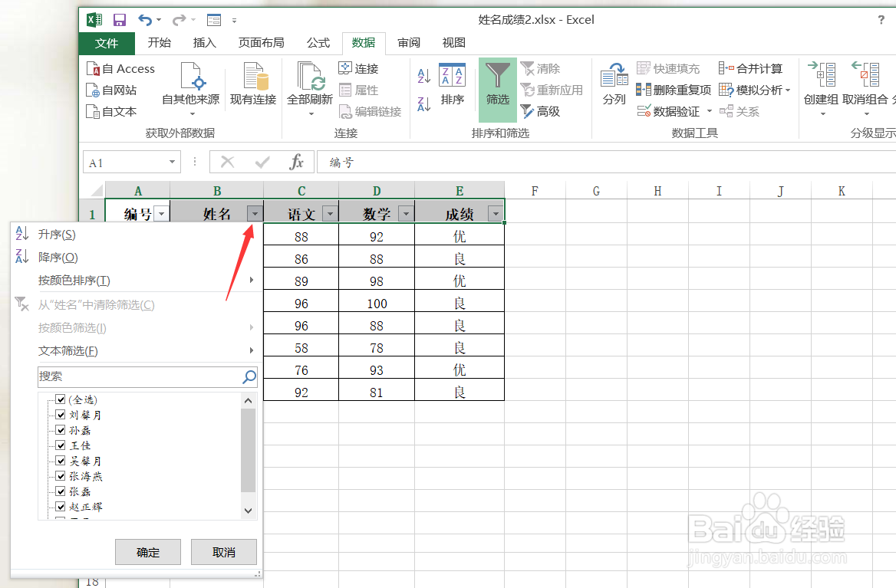The height and width of the screenshot is (588, 896).
Task: Uncheck the 张海燕 name checkbox
Action: [x=60, y=475]
